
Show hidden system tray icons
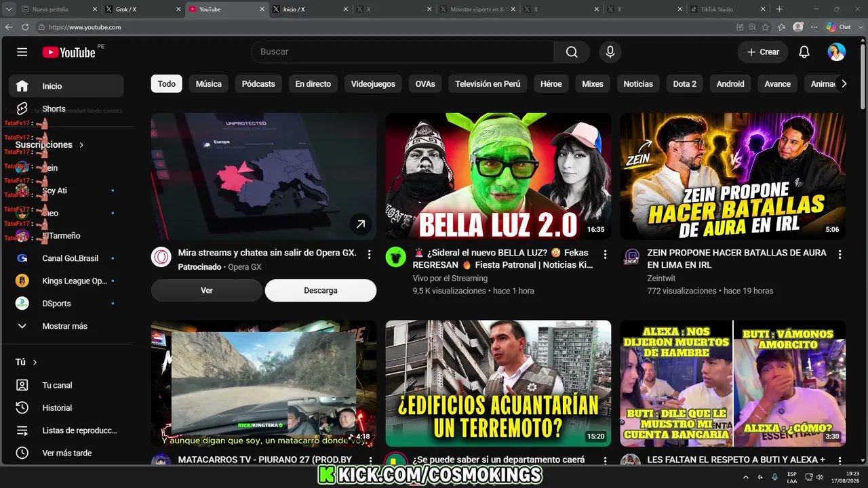(746, 477)
